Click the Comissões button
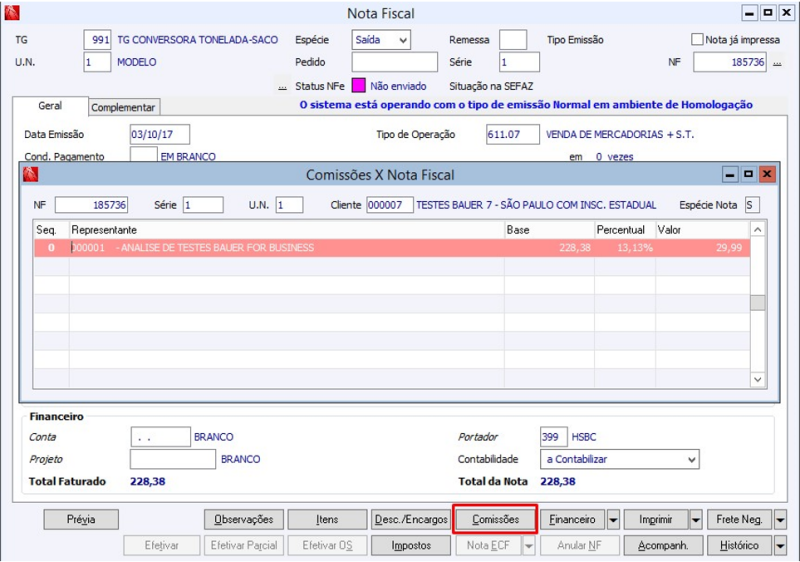The height and width of the screenshot is (562, 800). point(495,520)
